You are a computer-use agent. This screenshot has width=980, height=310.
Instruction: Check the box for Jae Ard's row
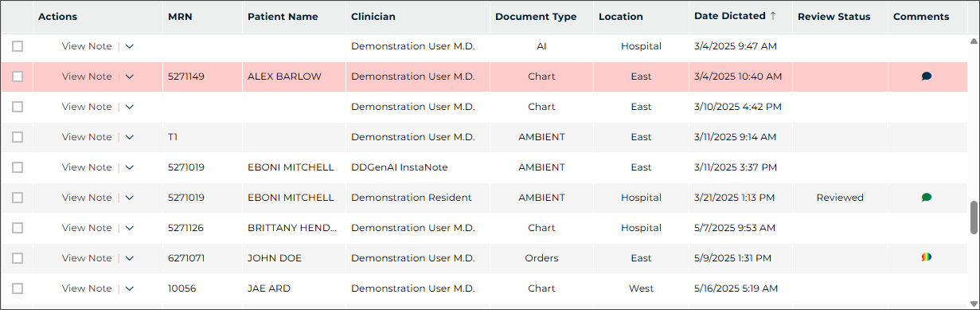tap(18, 288)
